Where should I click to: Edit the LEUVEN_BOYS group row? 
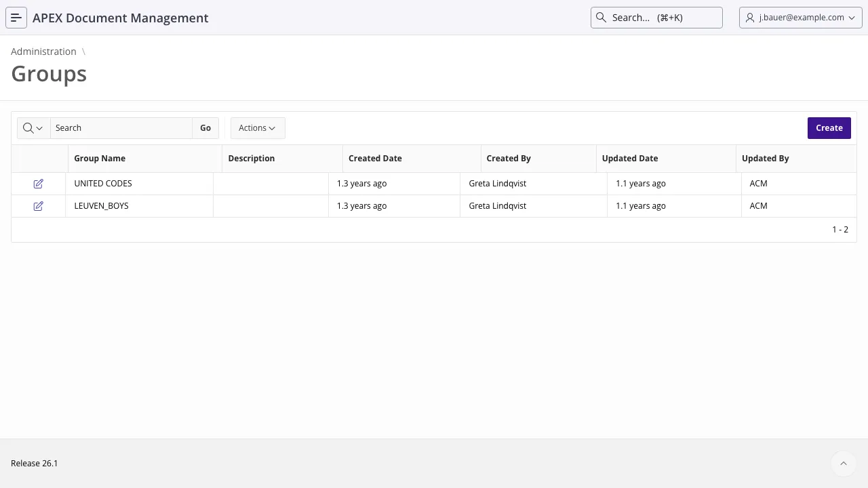coord(39,206)
